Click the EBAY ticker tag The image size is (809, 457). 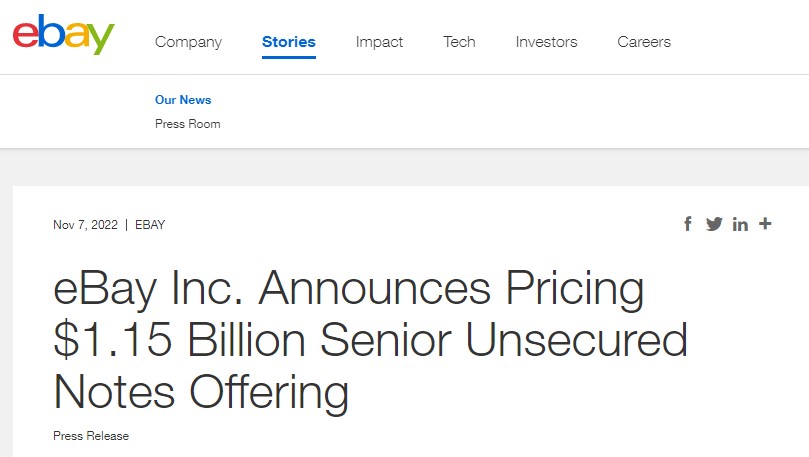click(x=150, y=225)
